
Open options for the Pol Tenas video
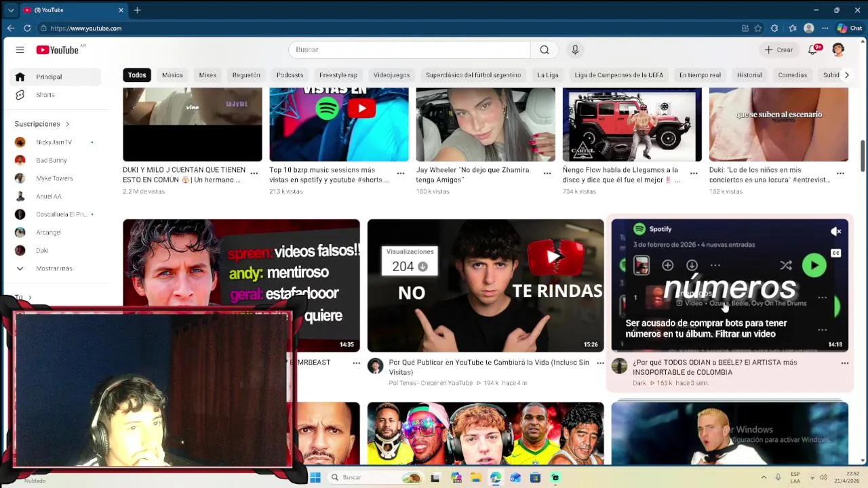[x=600, y=363]
